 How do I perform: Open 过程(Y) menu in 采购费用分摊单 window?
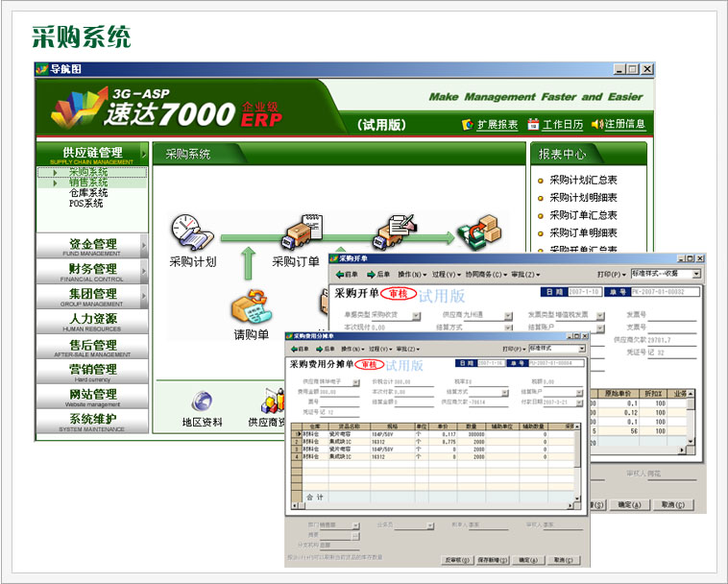(380, 349)
